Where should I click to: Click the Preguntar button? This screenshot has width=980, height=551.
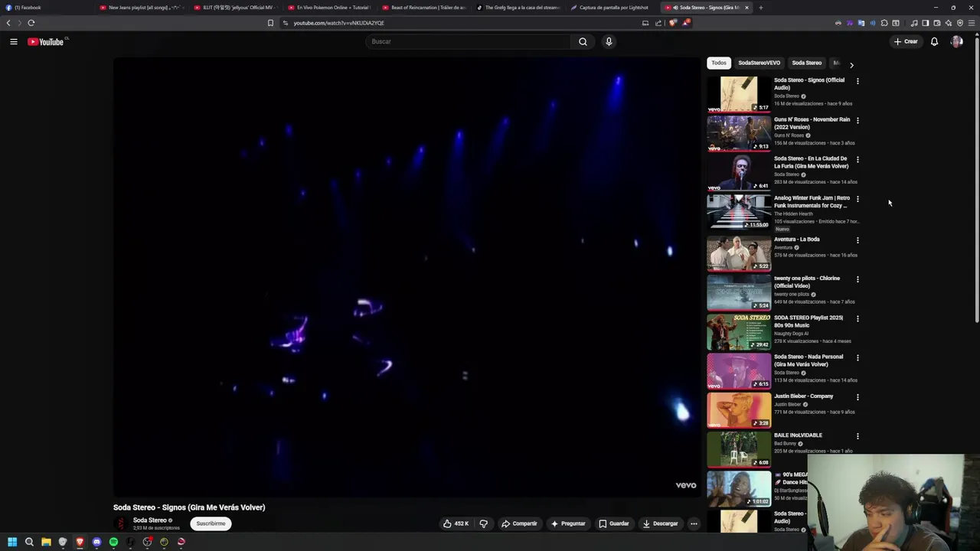pyautogui.click(x=568, y=523)
